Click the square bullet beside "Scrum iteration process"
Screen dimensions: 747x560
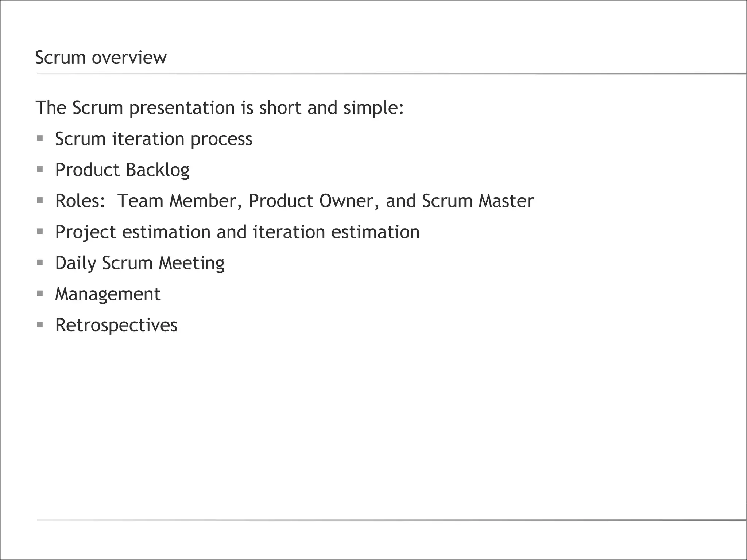[40, 138]
